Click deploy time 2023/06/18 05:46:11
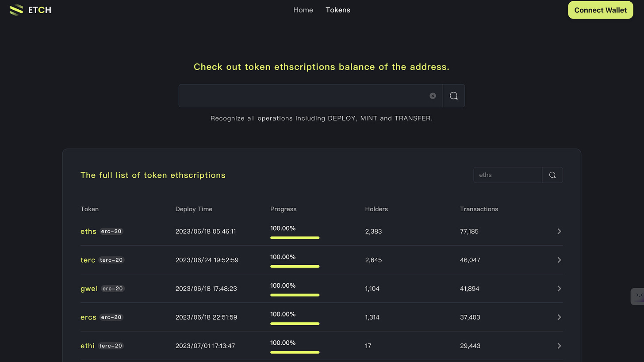The width and height of the screenshot is (644, 362). click(206, 231)
